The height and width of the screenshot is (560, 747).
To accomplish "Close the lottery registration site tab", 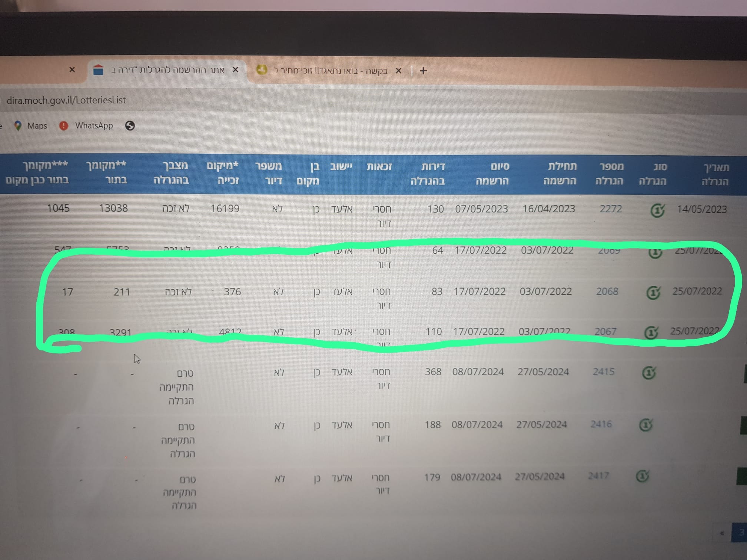I will 235,70.
